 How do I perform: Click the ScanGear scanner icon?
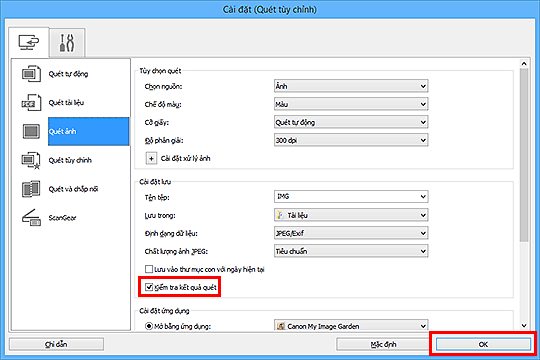[31, 217]
